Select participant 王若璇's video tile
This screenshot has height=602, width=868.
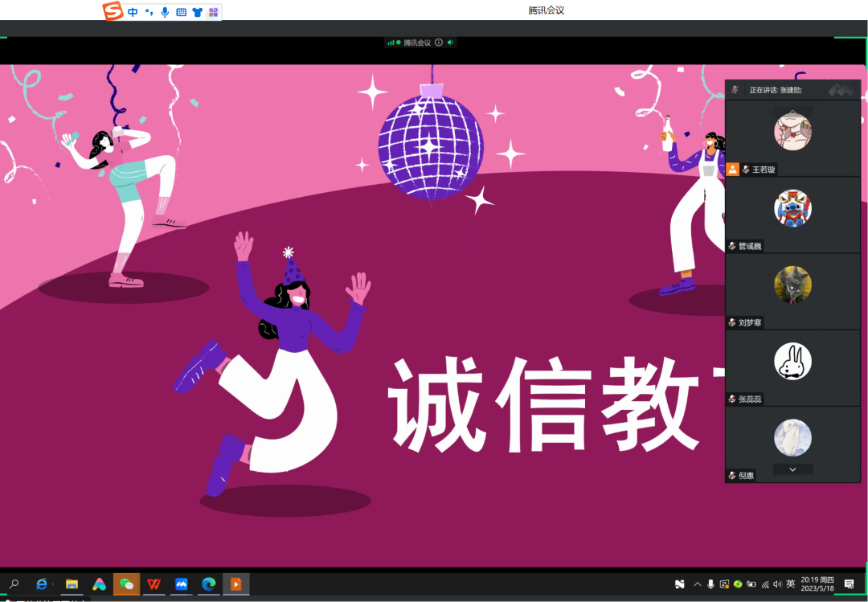[x=792, y=137]
